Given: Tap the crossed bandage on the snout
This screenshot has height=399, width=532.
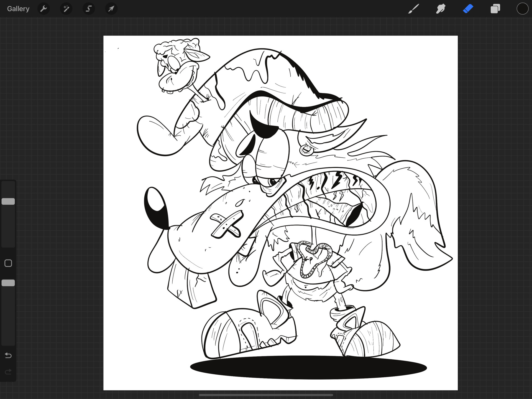Looking at the screenshot, I should [x=226, y=225].
